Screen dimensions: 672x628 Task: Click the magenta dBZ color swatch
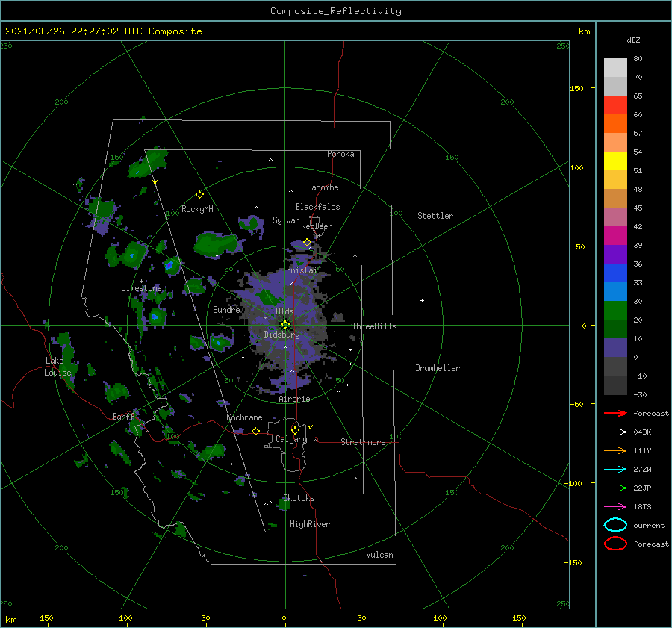(x=615, y=236)
